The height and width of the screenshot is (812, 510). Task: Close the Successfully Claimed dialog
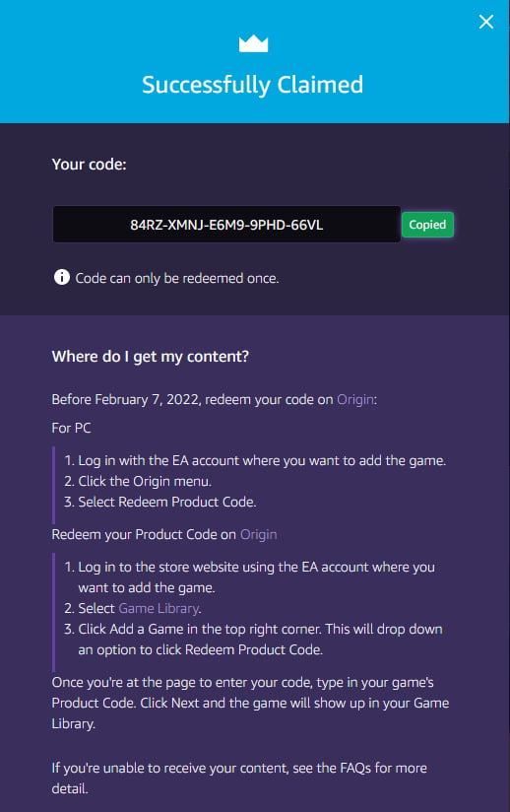click(485, 22)
